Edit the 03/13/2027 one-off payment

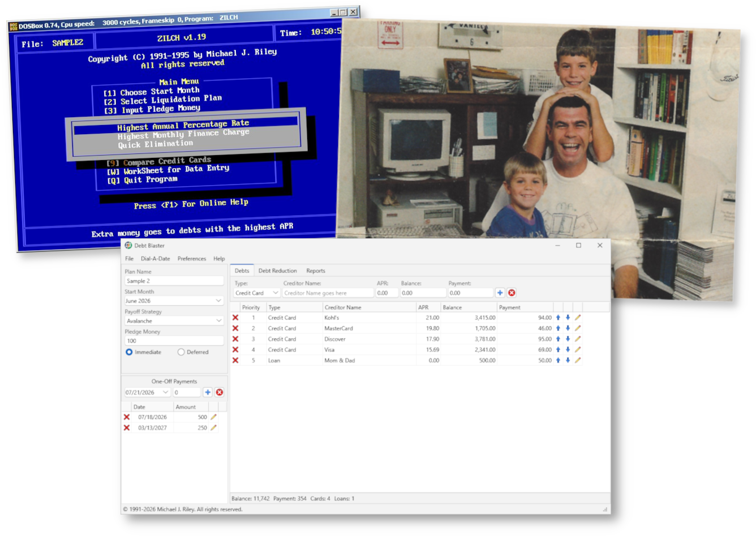(x=214, y=428)
